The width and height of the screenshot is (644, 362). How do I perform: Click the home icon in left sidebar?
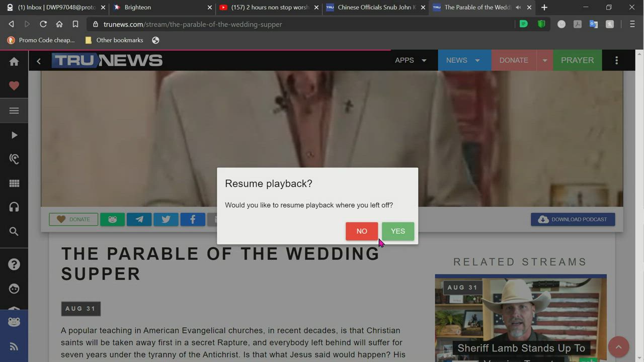point(14,61)
